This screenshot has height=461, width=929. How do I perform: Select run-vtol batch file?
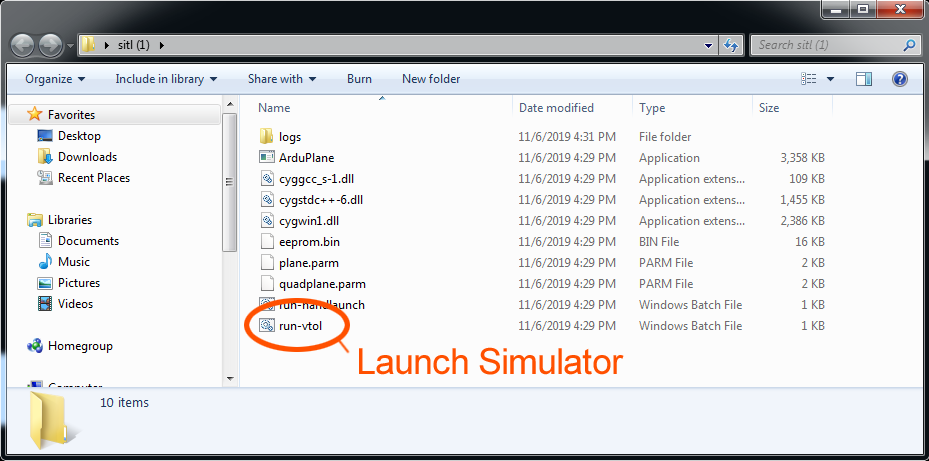pos(300,326)
